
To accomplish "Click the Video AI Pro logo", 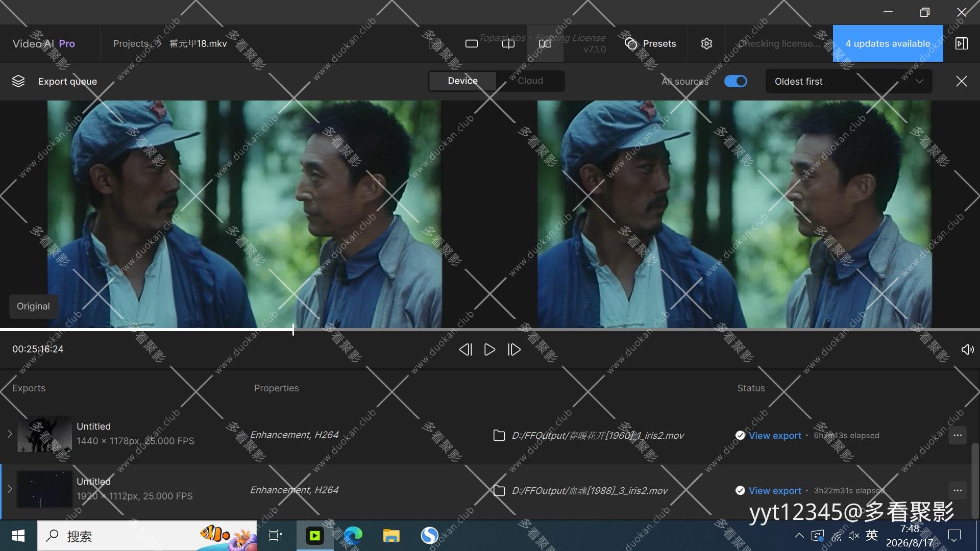I will click(44, 44).
